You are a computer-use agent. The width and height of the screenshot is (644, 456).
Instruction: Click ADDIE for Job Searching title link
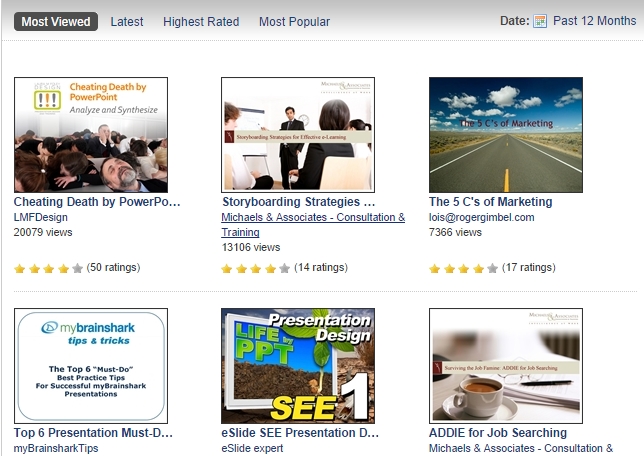click(498, 433)
